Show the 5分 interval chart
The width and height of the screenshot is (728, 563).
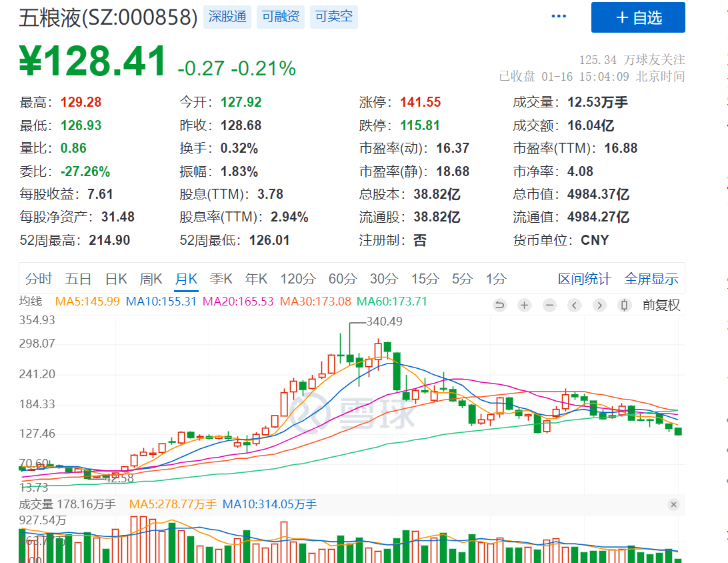point(463,279)
